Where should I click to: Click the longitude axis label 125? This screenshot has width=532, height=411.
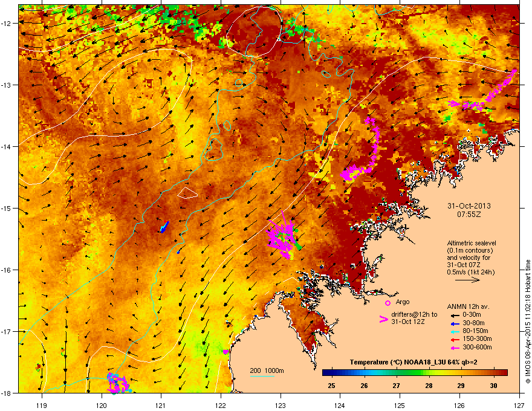pos(400,405)
